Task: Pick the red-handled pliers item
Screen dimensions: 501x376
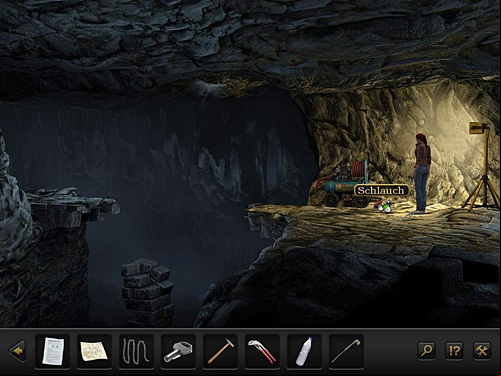Action: coord(262,351)
